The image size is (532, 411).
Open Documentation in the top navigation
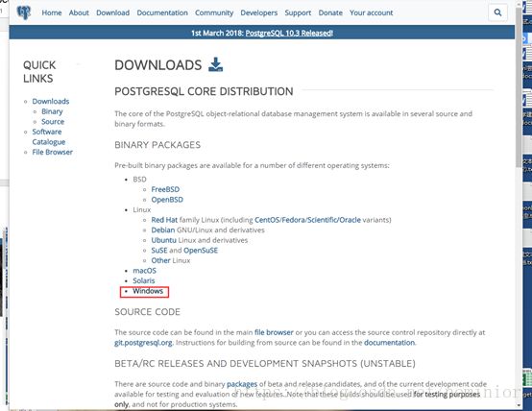click(162, 12)
